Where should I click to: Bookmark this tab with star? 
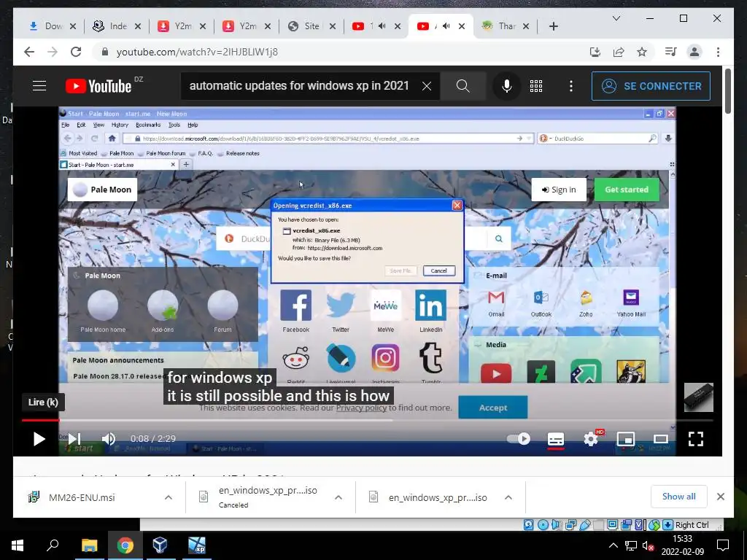(642, 52)
